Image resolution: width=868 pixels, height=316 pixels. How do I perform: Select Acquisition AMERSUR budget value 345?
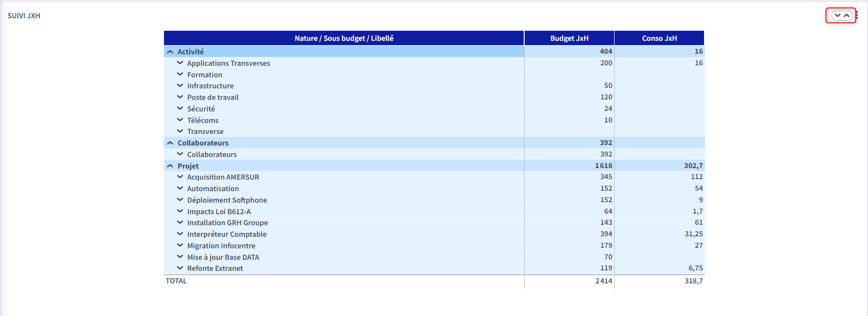[606, 177]
